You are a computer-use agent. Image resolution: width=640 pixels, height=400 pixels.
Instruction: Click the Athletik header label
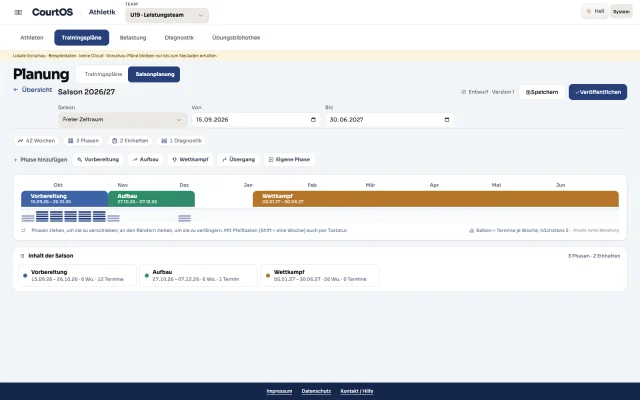(x=102, y=12)
